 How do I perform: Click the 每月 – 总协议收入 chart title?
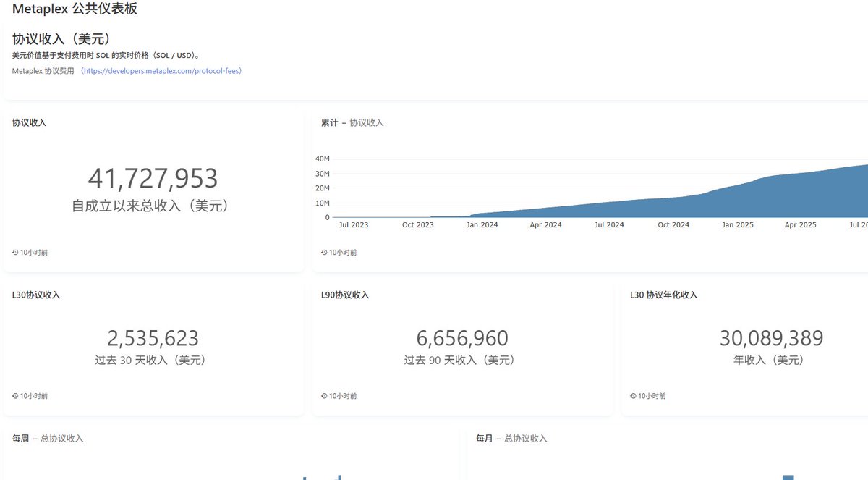(x=511, y=439)
